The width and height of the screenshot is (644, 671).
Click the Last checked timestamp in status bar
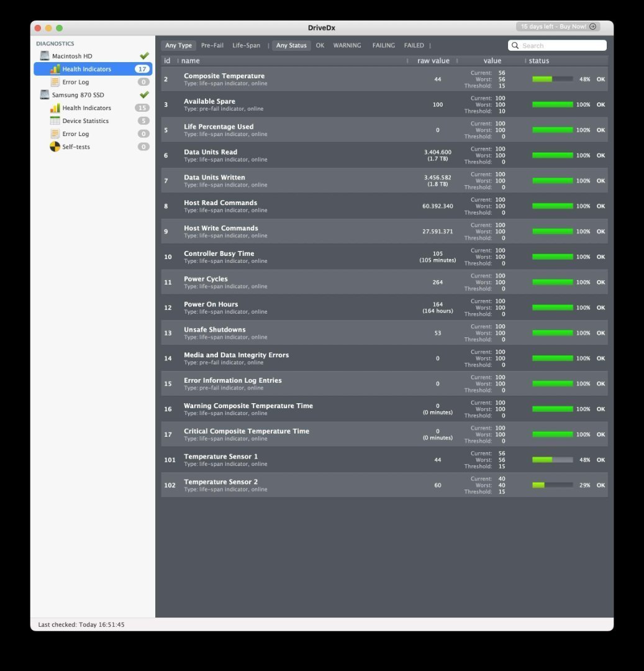click(81, 625)
